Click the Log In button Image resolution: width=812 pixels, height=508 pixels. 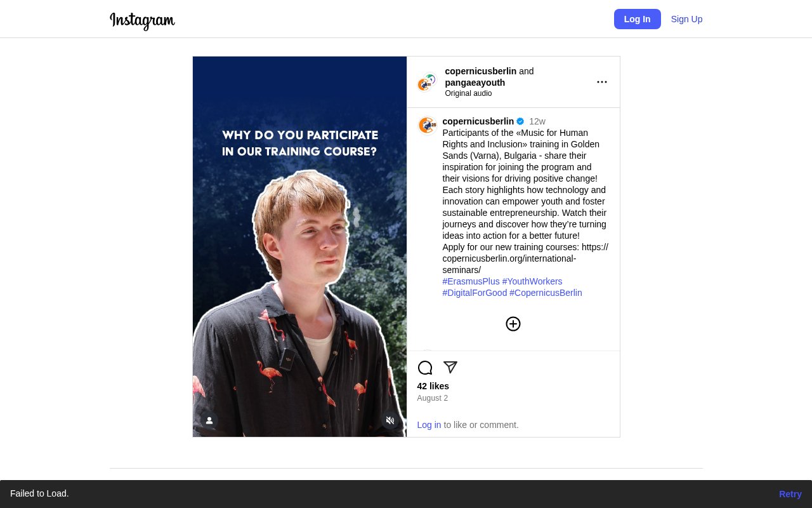637,19
